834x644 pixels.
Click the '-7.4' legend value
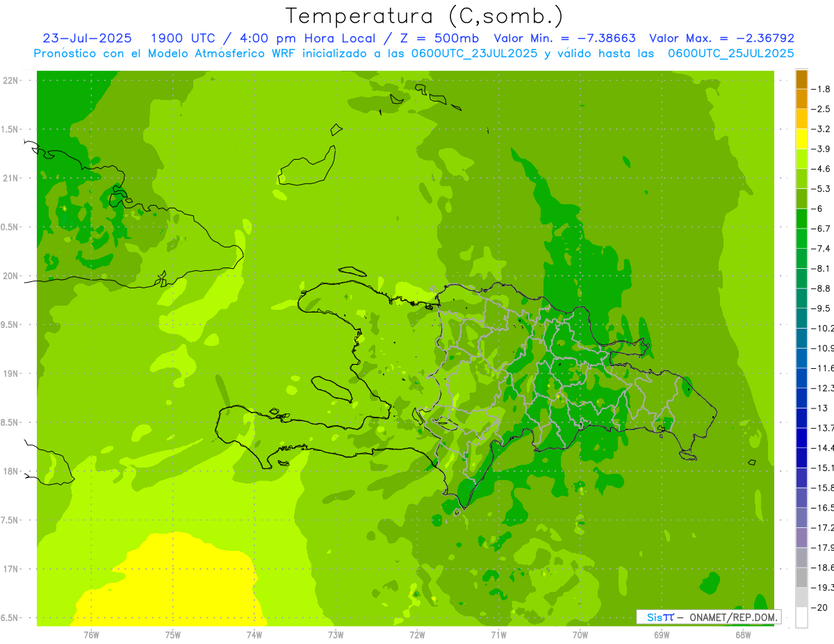click(820, 248)
